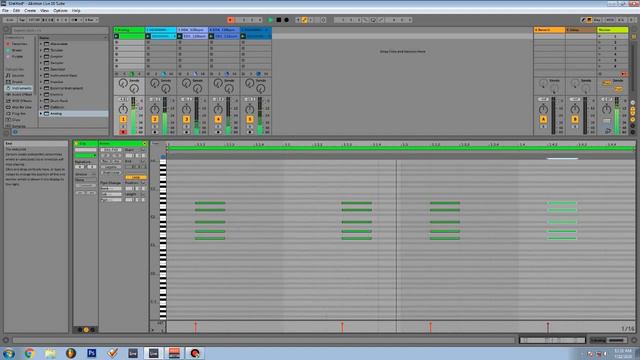This screenshot has width=640, height=360.
Task: Expand the Sampler folder in the browser
Action: pyautogui.click(x=41, y=63)
